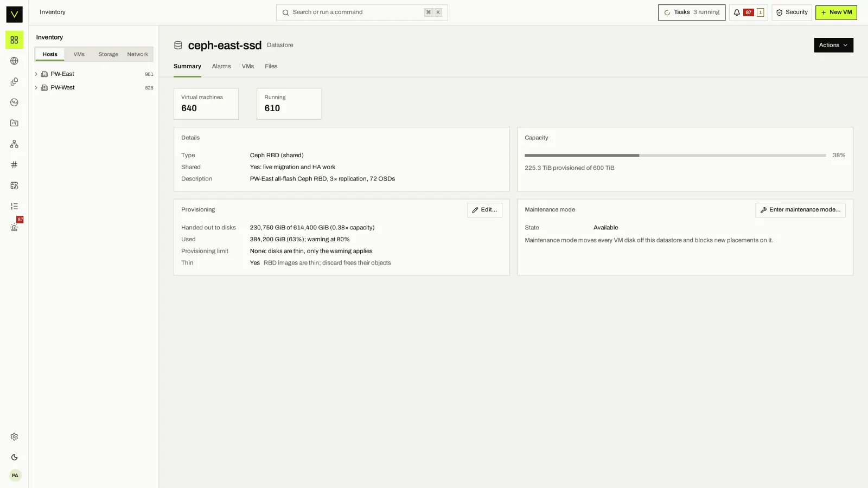Screen dimensions: 868x488
Task: Switch inventory to the Network view
Action: [138, 54]
